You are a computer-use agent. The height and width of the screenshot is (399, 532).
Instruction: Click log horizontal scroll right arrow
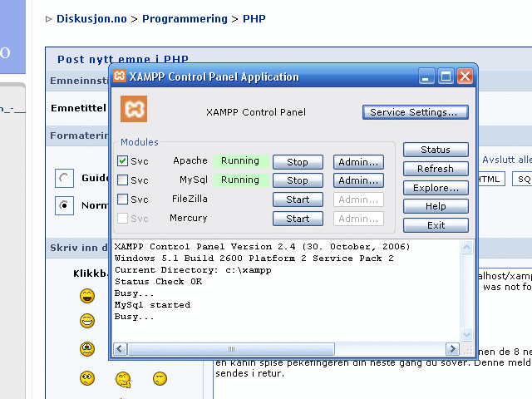452,349
